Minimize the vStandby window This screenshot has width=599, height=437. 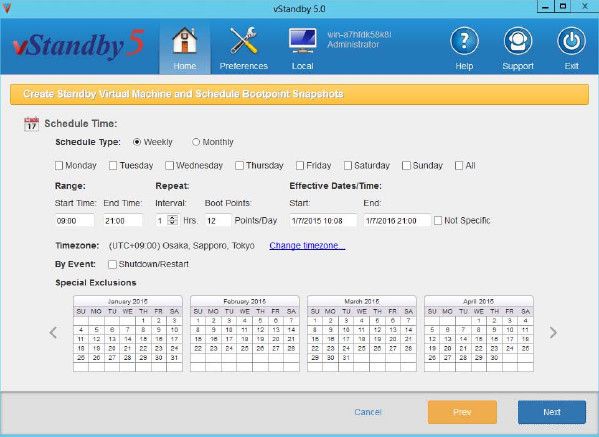(546, 6)
